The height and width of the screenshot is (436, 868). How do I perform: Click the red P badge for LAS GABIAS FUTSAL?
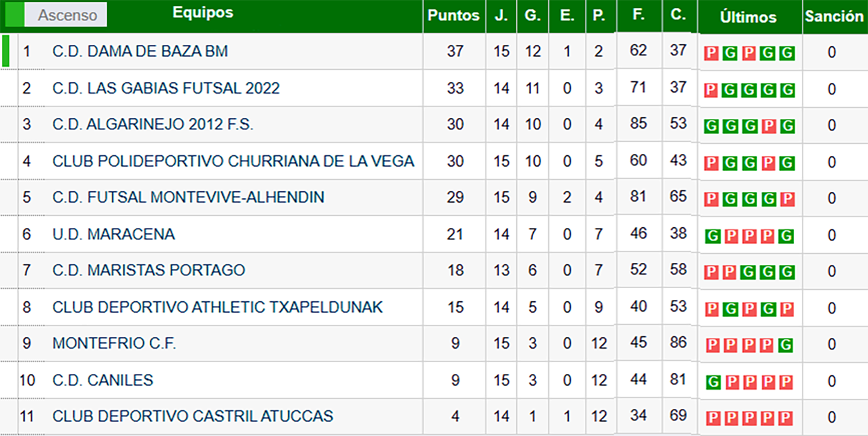[711, 90]
